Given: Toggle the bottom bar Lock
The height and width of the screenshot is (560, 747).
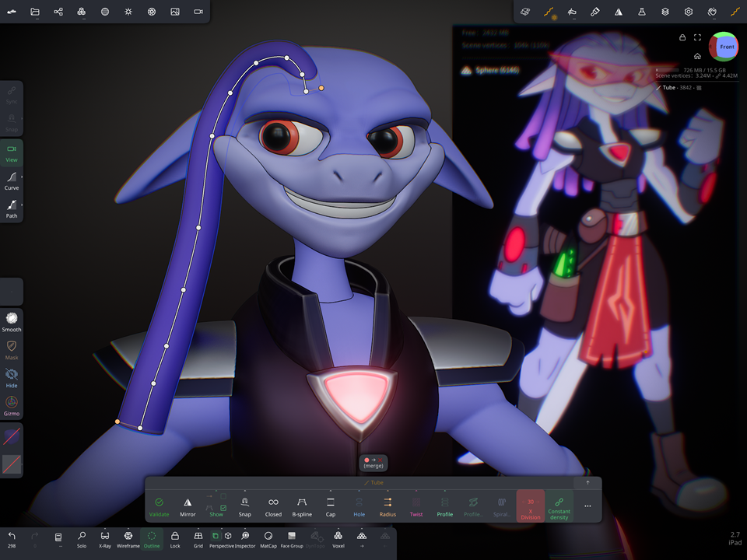Looking at the screenshot, I should (175, 540).
